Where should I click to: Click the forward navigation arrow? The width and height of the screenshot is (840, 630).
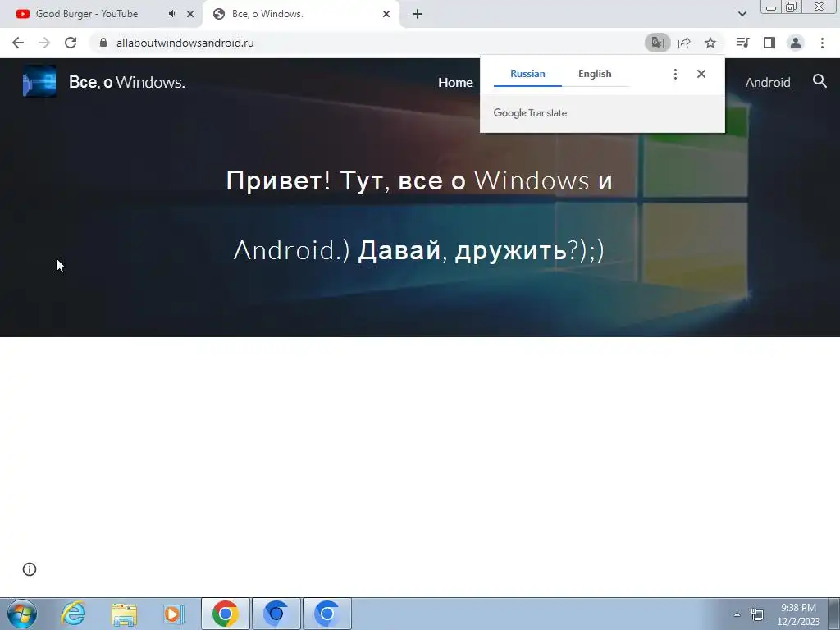pyautogui.click(x=44, y=43)
